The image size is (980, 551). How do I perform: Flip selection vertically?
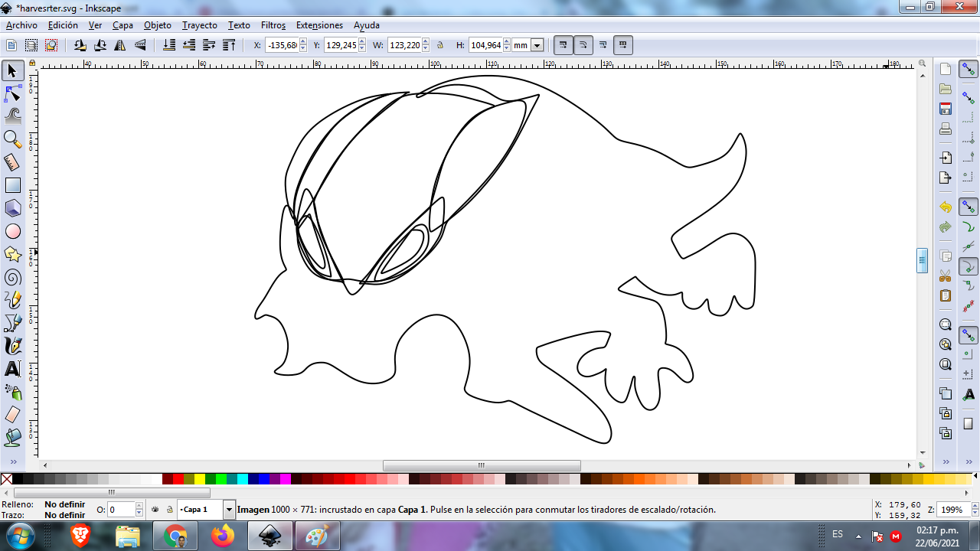click(x=140, y=45)
